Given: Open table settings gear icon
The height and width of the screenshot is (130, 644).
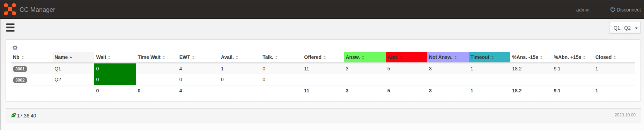Looking at the screenshot, I should (15, 48).
